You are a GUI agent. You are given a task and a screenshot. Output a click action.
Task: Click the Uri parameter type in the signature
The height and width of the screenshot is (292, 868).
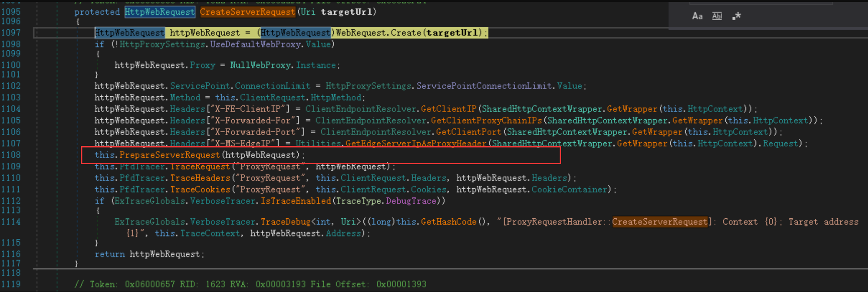coord(308,12)
